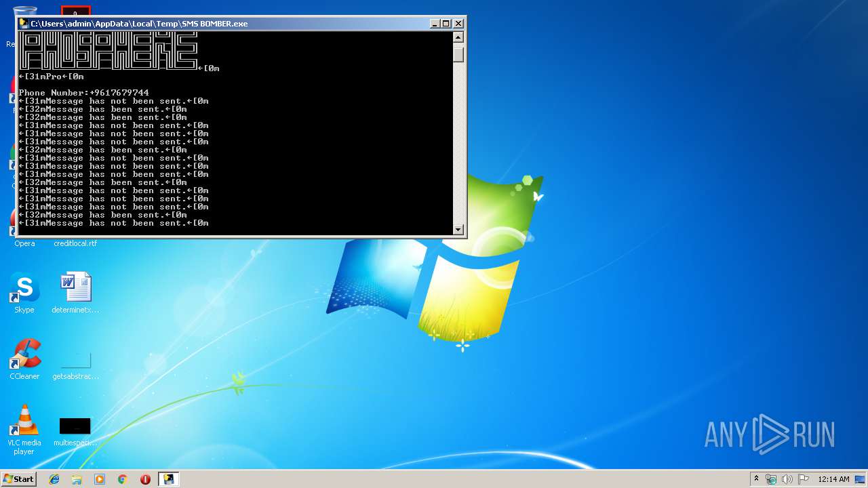Open the 12:14 AM clock
The image size is (868, 488).
[833, 479]
